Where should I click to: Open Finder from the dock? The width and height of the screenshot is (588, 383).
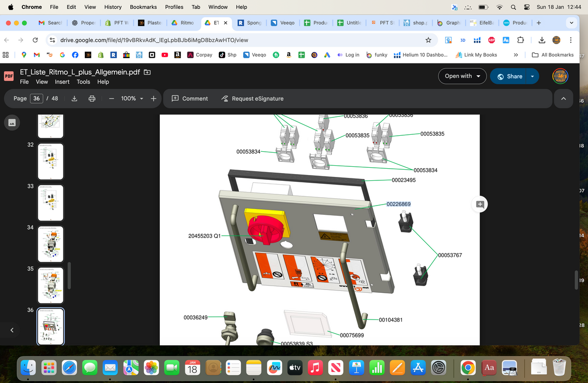(28, 368)
